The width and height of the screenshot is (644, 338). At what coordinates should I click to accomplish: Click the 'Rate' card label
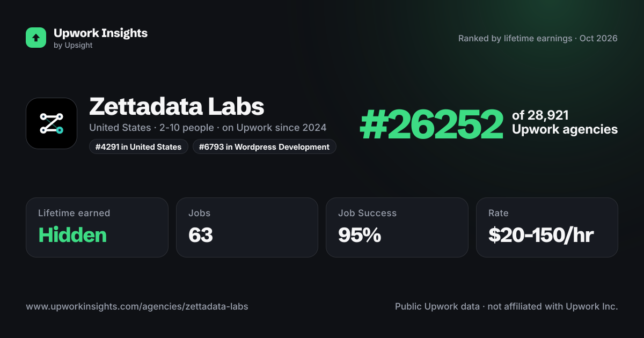(498, 213)
